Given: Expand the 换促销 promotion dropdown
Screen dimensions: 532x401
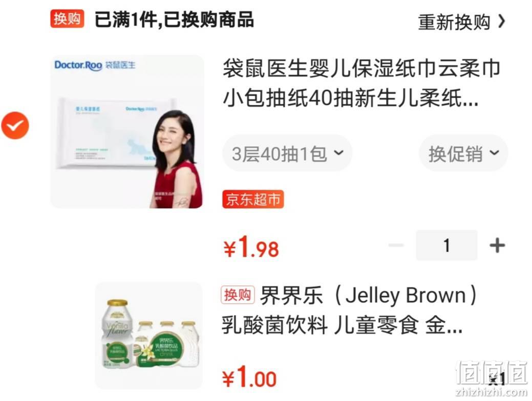Looking at the screenshot, I should tap(463, 153).
